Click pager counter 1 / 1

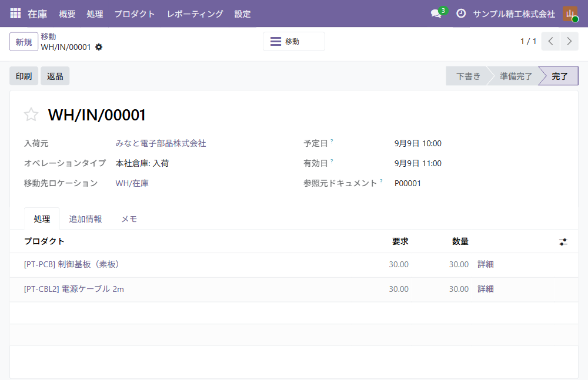tap(528, 41)
